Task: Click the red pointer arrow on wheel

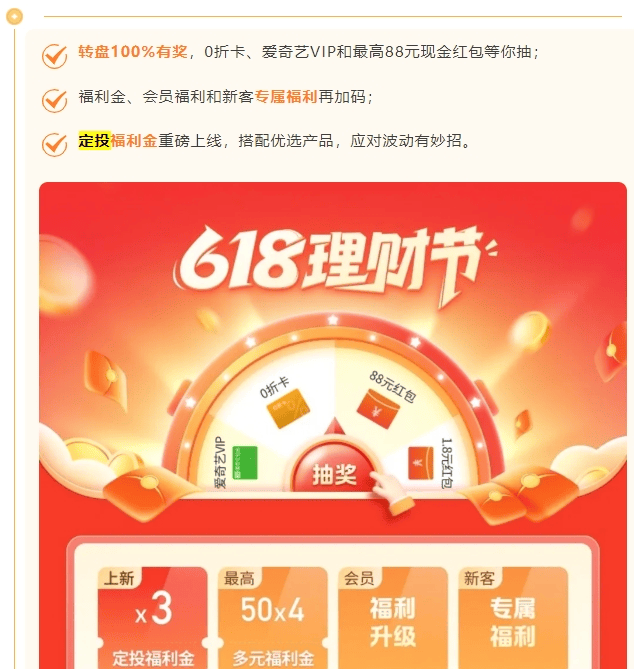Action: (335, 428)
